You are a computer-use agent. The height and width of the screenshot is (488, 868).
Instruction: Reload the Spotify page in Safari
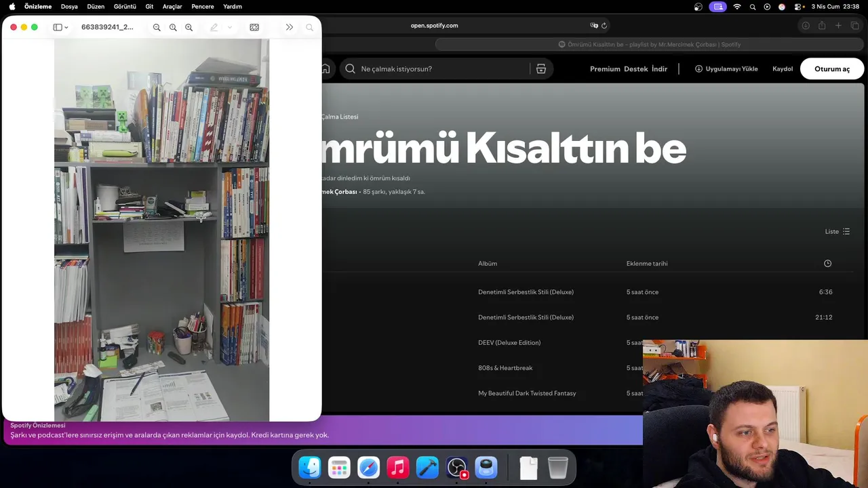[604, 26]
